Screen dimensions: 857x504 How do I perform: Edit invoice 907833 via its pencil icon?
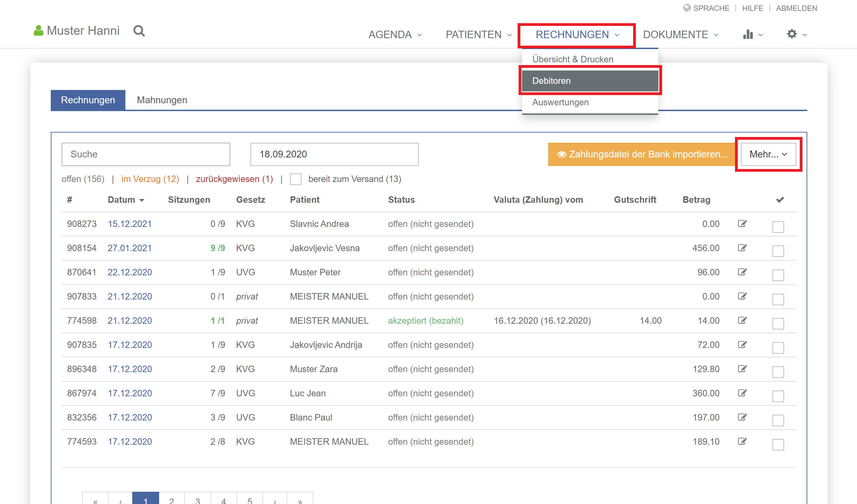coord(742,296)
